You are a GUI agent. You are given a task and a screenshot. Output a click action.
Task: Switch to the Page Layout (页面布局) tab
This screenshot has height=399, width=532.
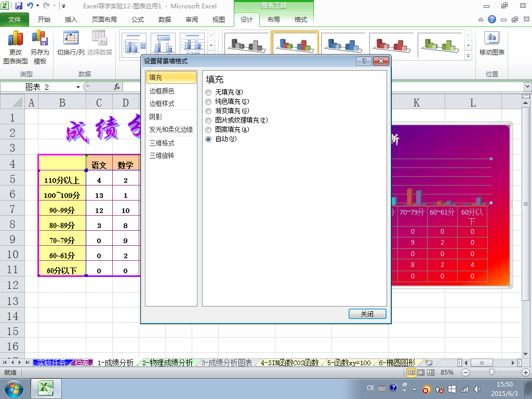tap(104, 20)
